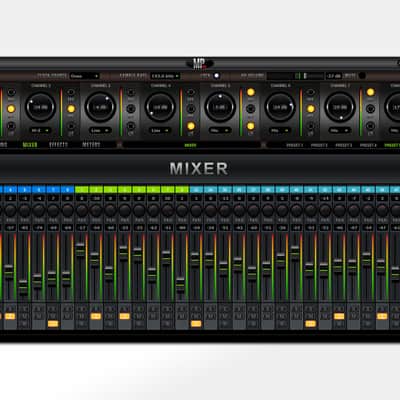Click Channel 6 upper round button
Image resolution: width=400 pixels, height=400 pixels.
click(310, 92)
